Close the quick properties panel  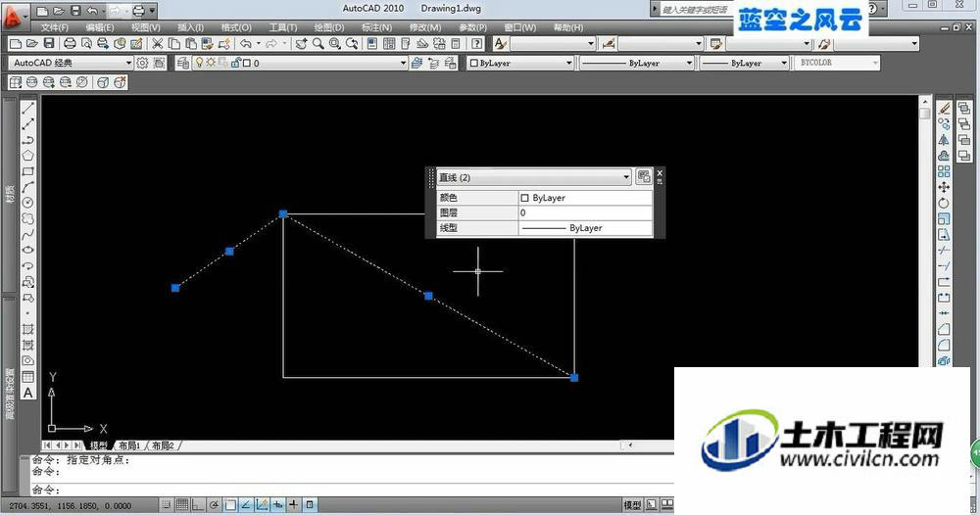[660, 173]
